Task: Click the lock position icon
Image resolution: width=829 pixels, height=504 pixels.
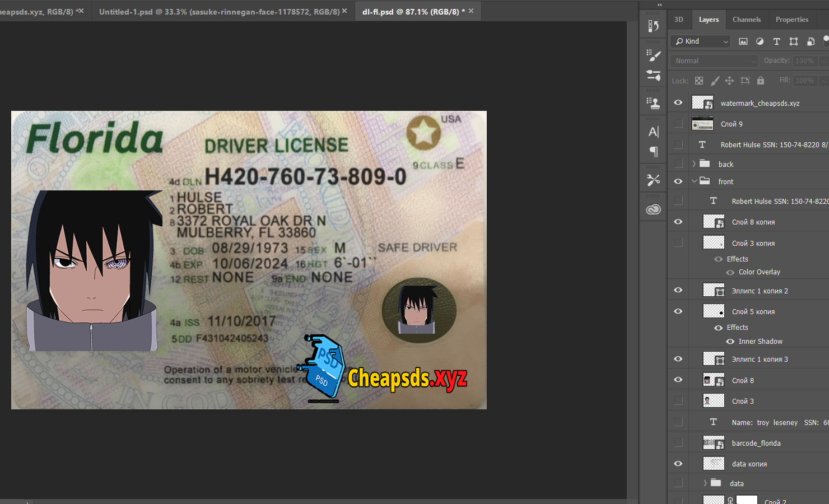Action: [729, 81]
